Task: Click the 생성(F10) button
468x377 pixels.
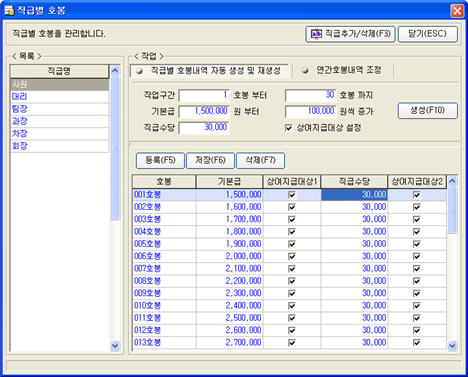Action: (x=428, y=111)
